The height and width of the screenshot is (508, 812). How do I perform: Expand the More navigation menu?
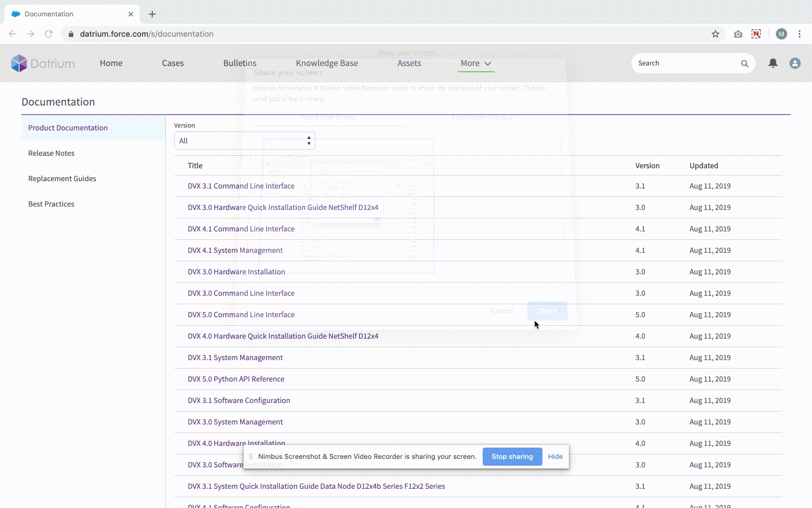click(476, 63)
